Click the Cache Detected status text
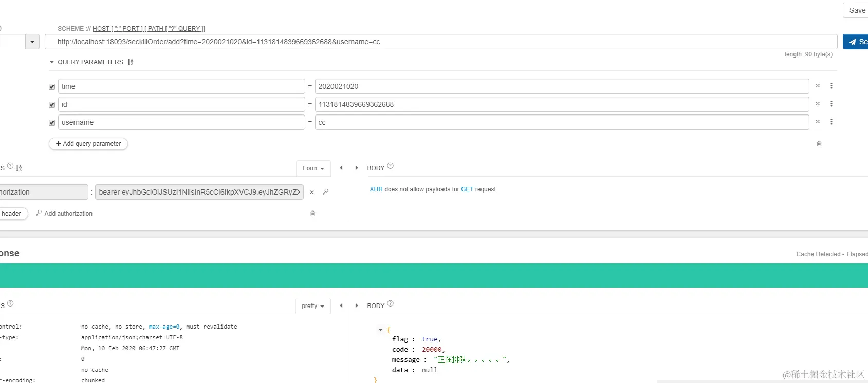 point(818,254)
